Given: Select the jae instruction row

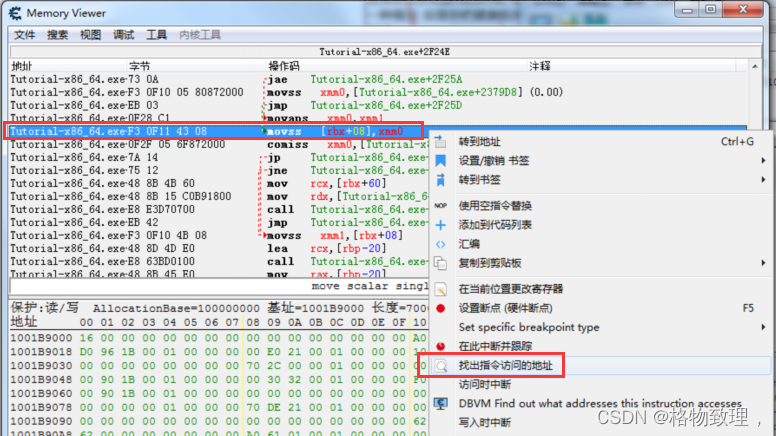Looking at the screenshot, I should pos(379,80).
